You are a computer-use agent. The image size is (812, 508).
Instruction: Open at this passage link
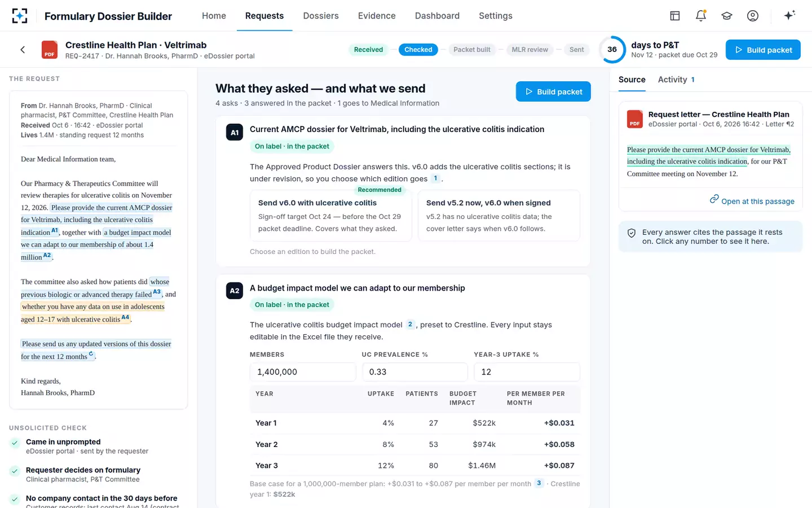click(752, 201)
